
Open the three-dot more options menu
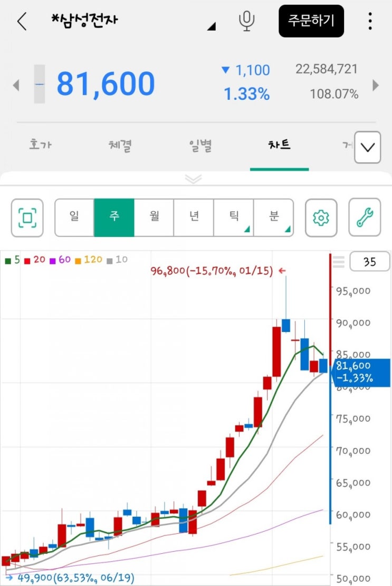(x=370, y=21)
